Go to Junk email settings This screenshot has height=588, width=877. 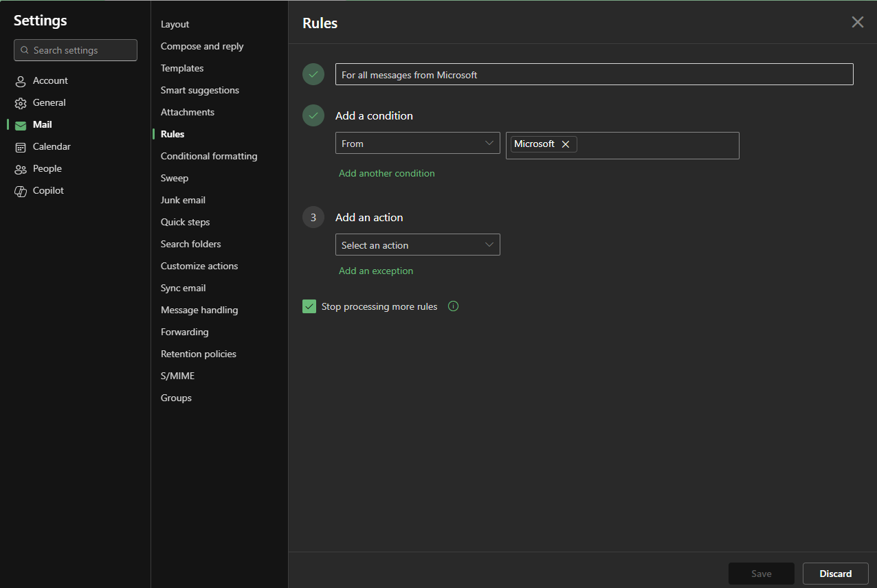click(183, 200)
